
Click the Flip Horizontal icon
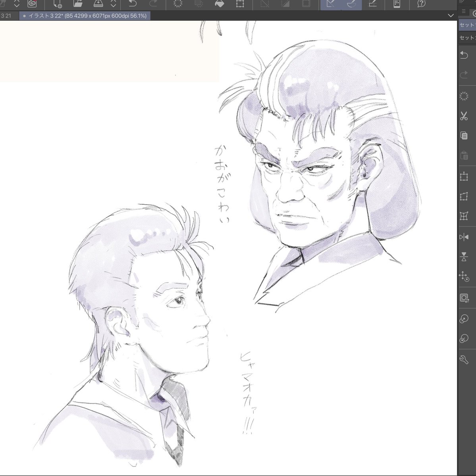pyautogui.click(x=464, y=237)
